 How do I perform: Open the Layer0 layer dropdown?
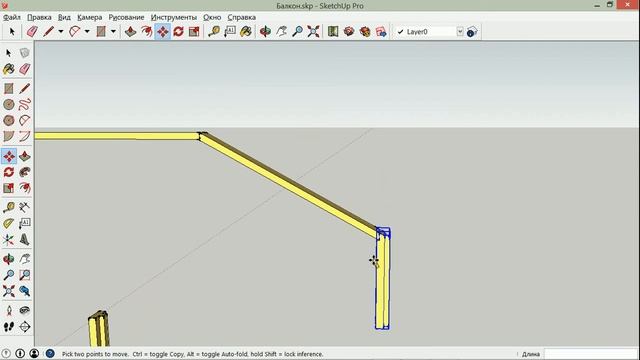[460, 31]
